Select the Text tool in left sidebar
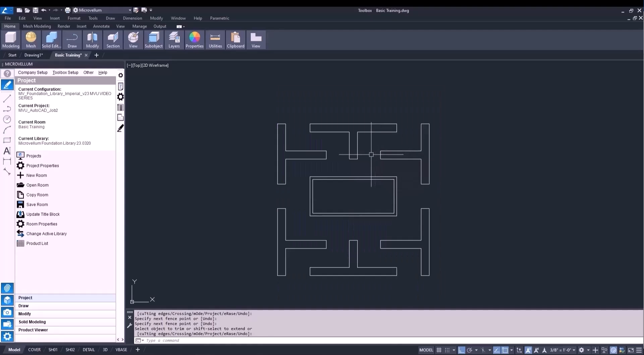Image resolution: width=644 pixels, height=355 pixels. click(7, 151)
